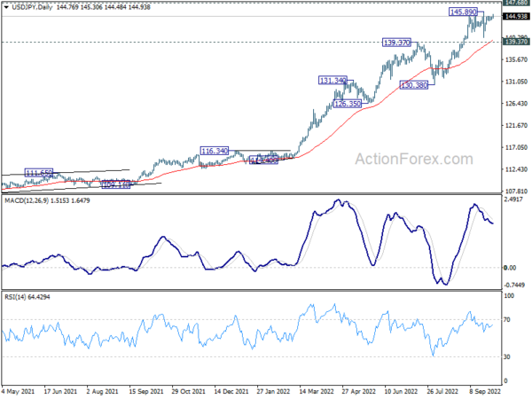Select the 139.370 high price label
532x399 pixels.
coord(396,43)
